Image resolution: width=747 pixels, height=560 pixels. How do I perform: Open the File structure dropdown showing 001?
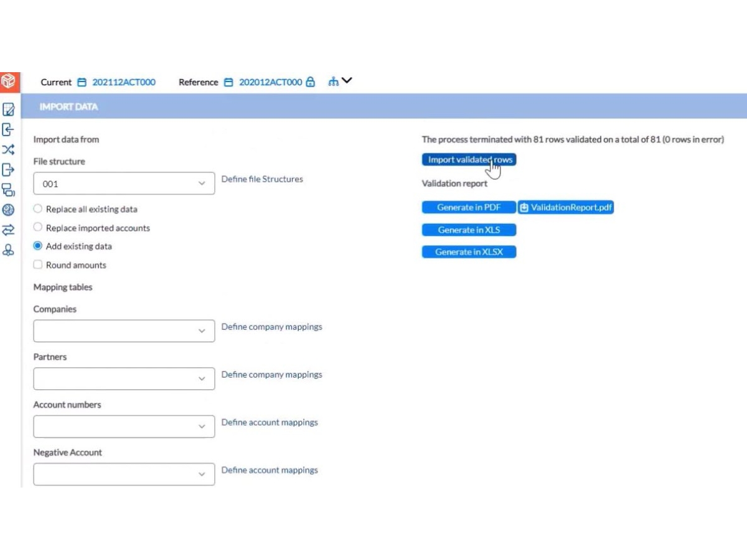[124, 184]
